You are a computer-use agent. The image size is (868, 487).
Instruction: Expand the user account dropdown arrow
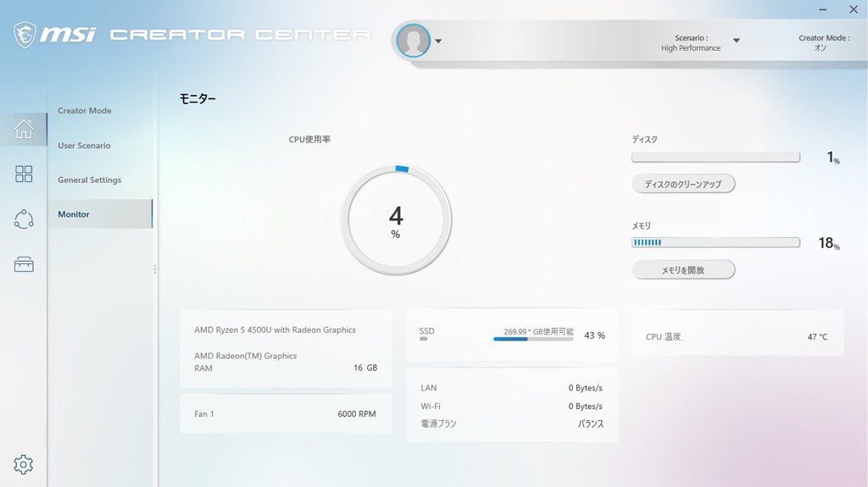[438, 41]
